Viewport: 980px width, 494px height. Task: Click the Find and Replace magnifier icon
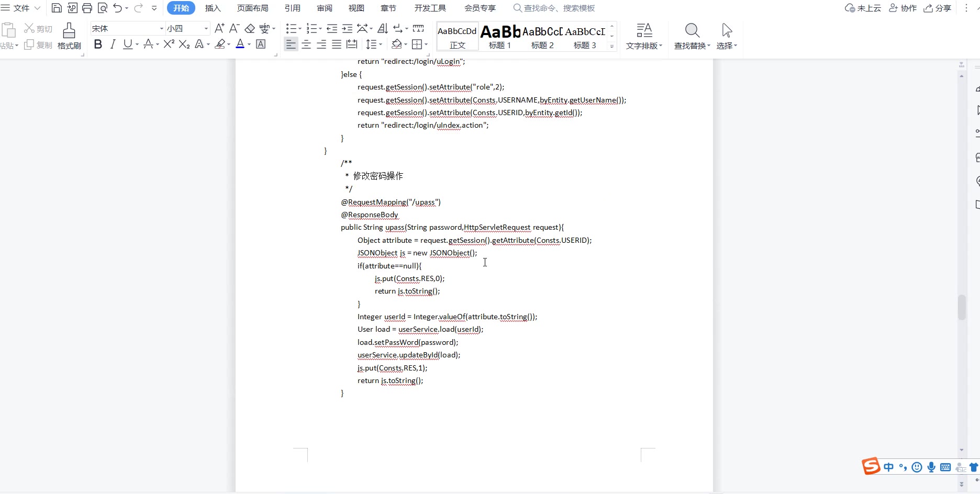pos(692,30)
